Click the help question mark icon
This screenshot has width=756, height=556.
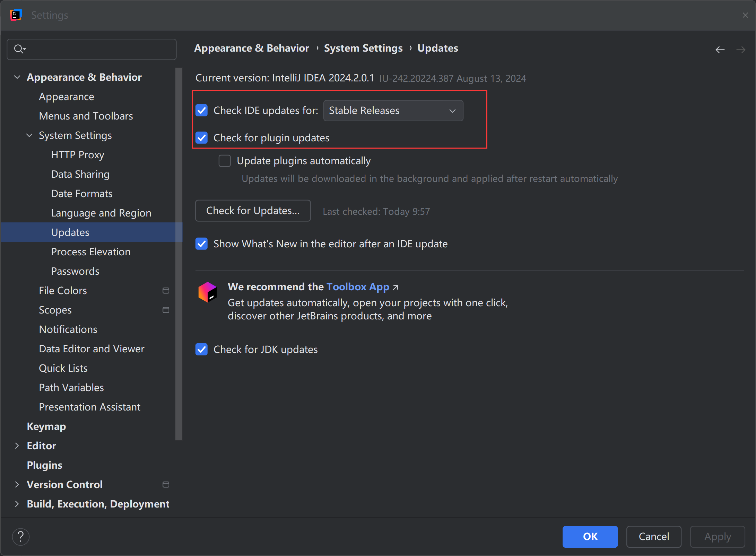21,537
